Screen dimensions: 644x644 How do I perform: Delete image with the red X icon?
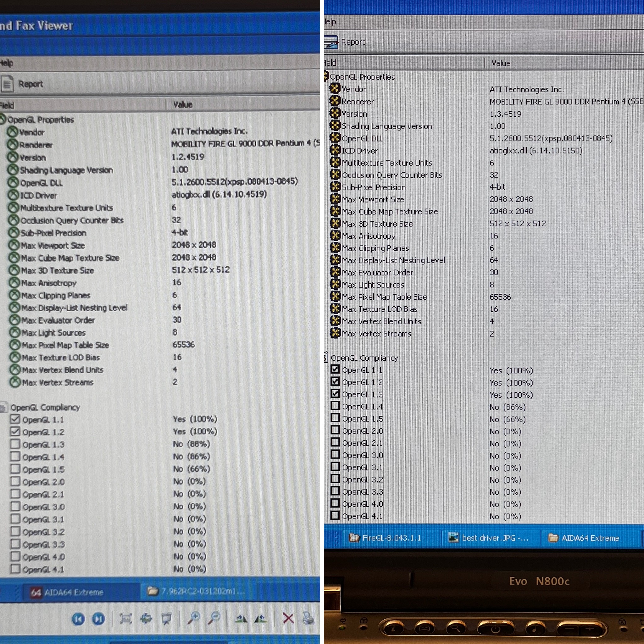288,618
